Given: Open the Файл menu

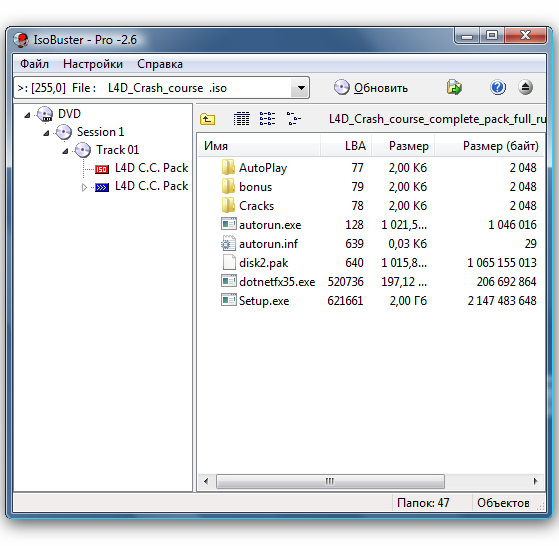Looking at the screenshot, I should [34, 64].
